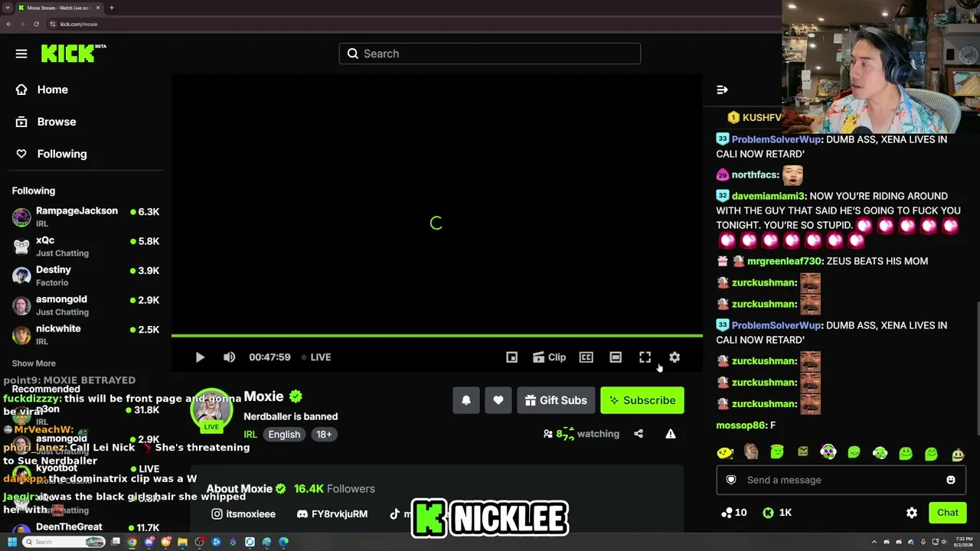Image resolution: width=980 pixels, height=551 pixels.
Task: Select the Moxie Stream browser tab
Action: (x=59, y=8)
